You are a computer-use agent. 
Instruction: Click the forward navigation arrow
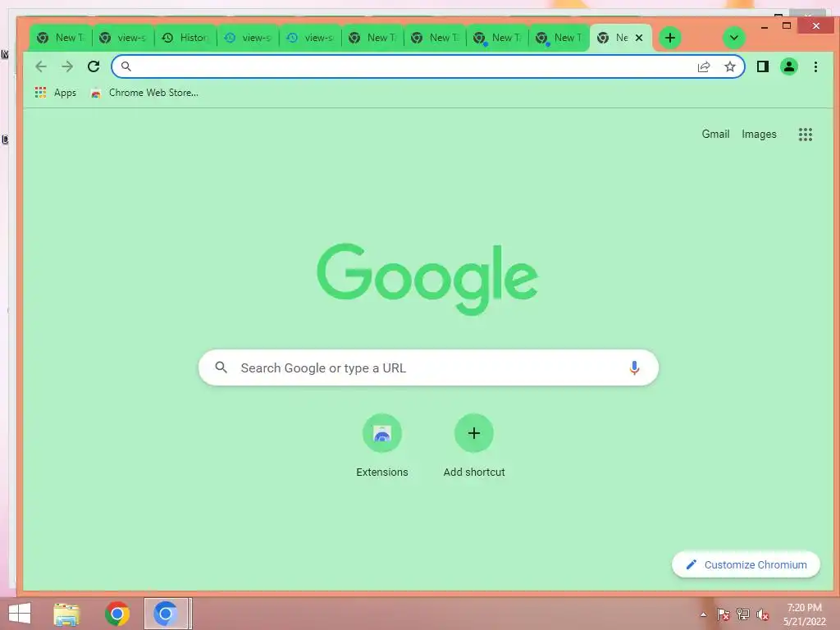pos(67,66)
